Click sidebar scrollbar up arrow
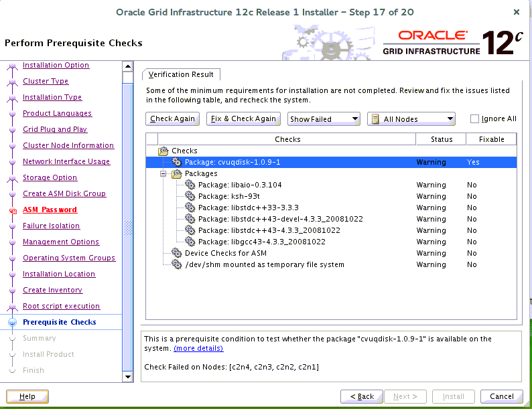Image resolution: width=532 pixels, height=409 pixels. 127,66
